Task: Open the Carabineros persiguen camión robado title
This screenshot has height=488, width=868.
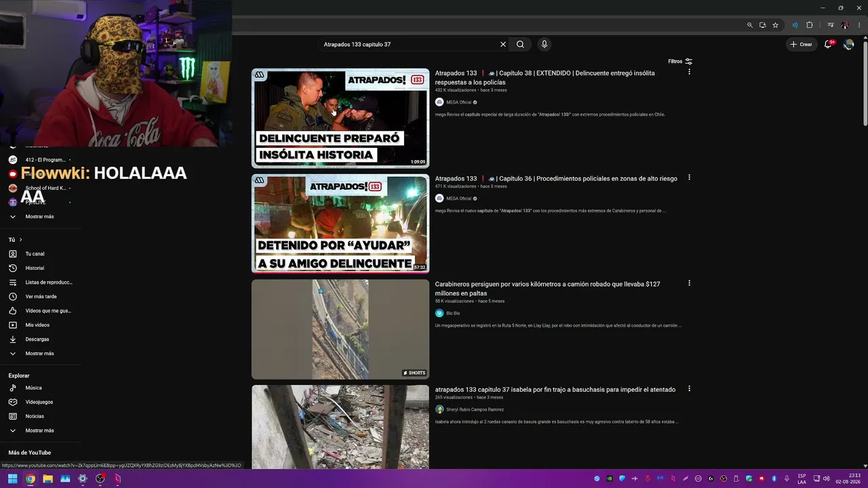Action: 548,289
